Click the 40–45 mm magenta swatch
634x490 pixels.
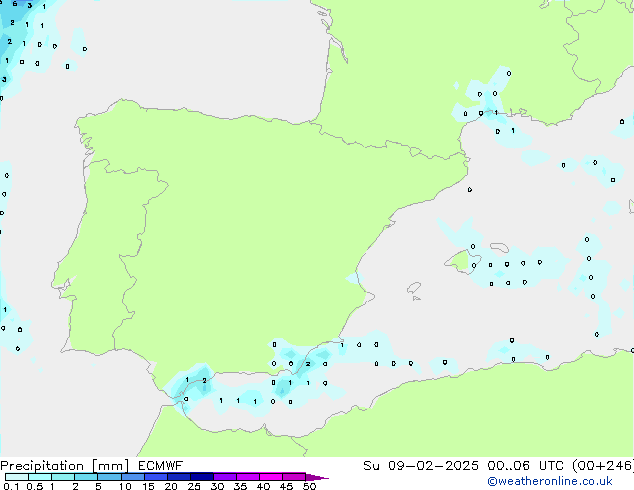pyautogui.click(x=271, y=477)
